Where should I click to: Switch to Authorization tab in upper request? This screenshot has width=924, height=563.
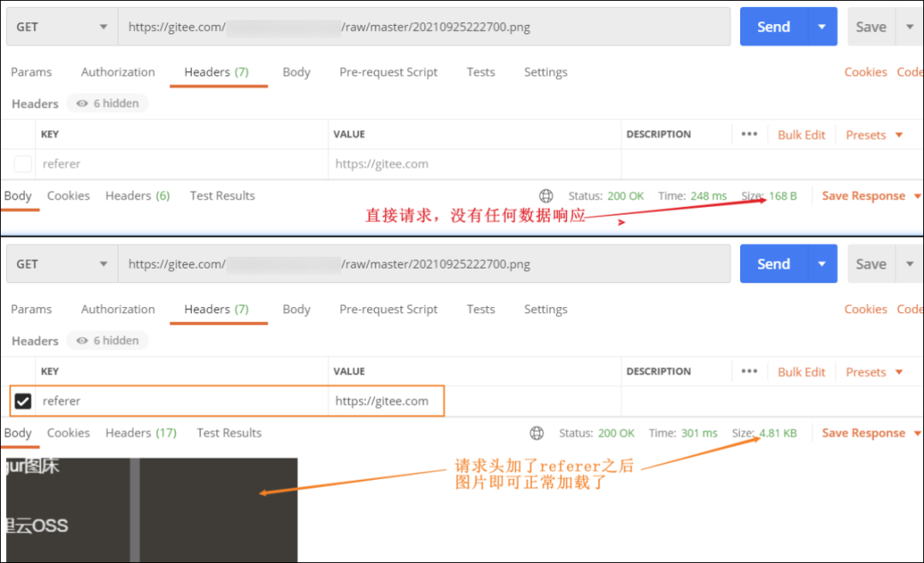118,72
